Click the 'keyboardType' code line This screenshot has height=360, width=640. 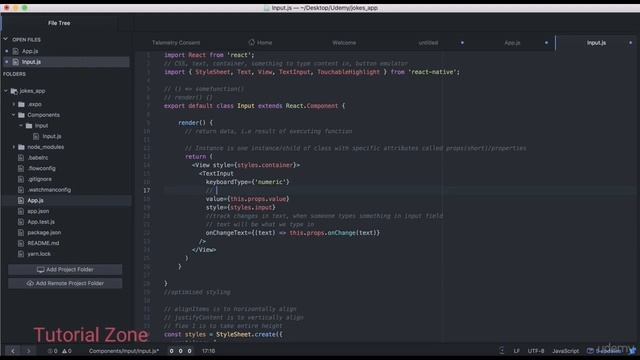pos(247,182)
